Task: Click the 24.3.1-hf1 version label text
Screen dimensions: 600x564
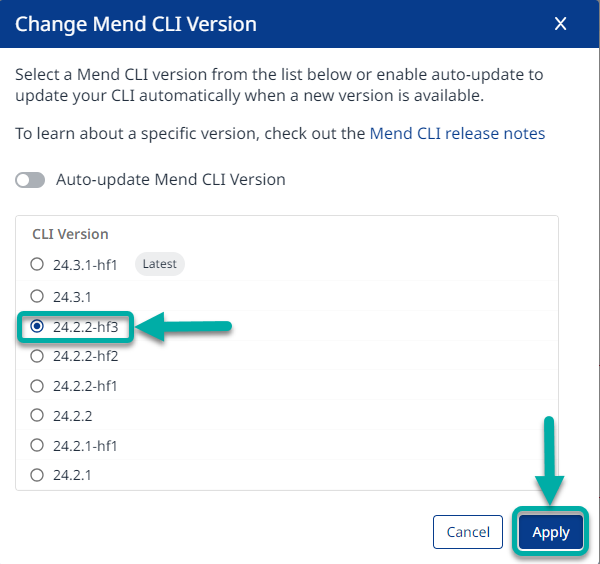Action: [86, 265]
